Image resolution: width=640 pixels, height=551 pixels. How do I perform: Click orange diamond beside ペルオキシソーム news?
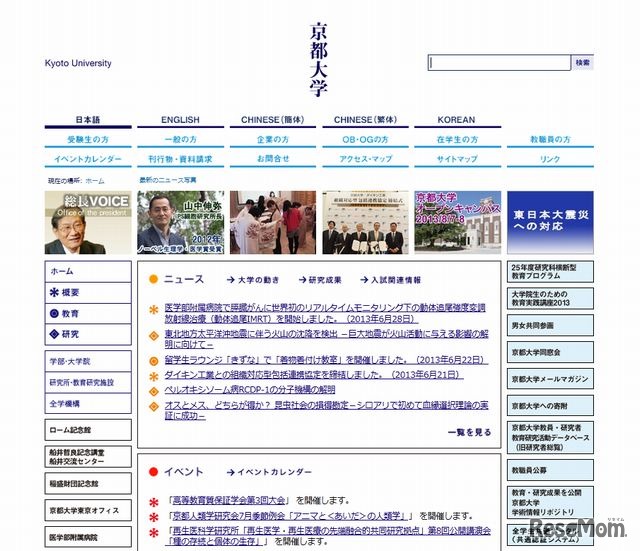click(x=153, y=391)
